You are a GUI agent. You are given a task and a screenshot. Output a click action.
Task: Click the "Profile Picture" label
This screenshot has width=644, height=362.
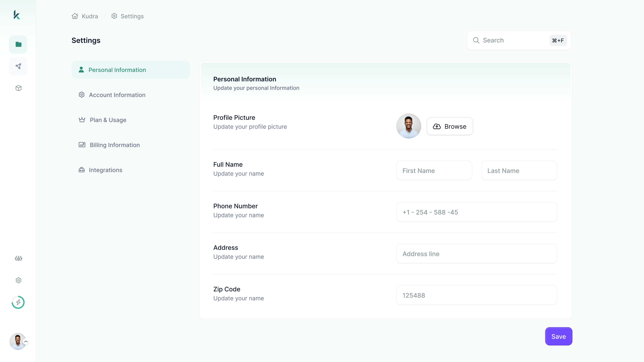pos(234,117)
